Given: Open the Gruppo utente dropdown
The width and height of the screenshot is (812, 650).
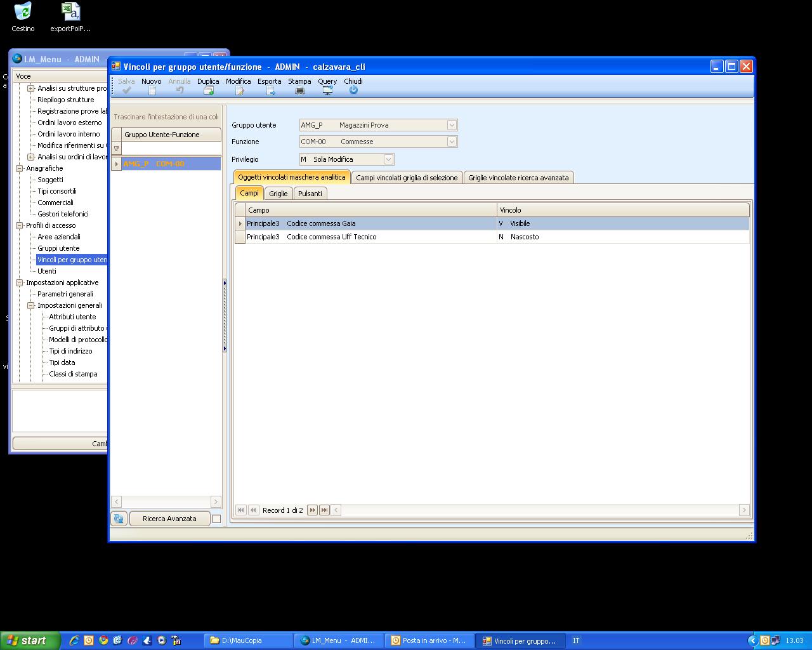Looking at the screenshot, I should (x=452, y=125).
